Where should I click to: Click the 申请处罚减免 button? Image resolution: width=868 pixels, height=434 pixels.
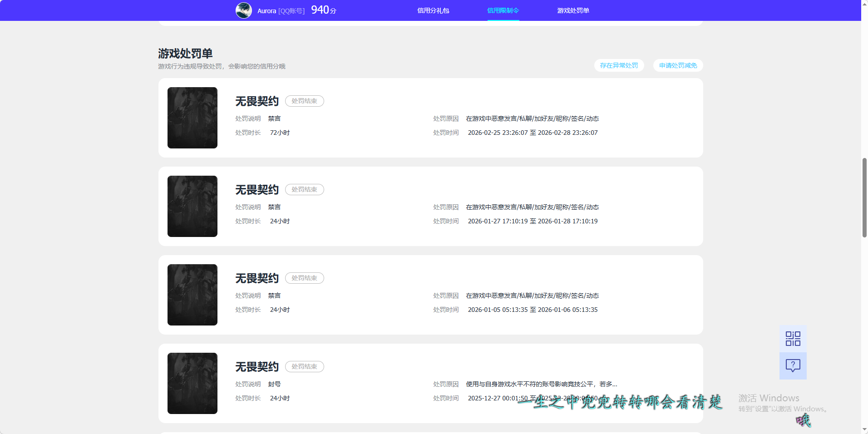(677, 65)
